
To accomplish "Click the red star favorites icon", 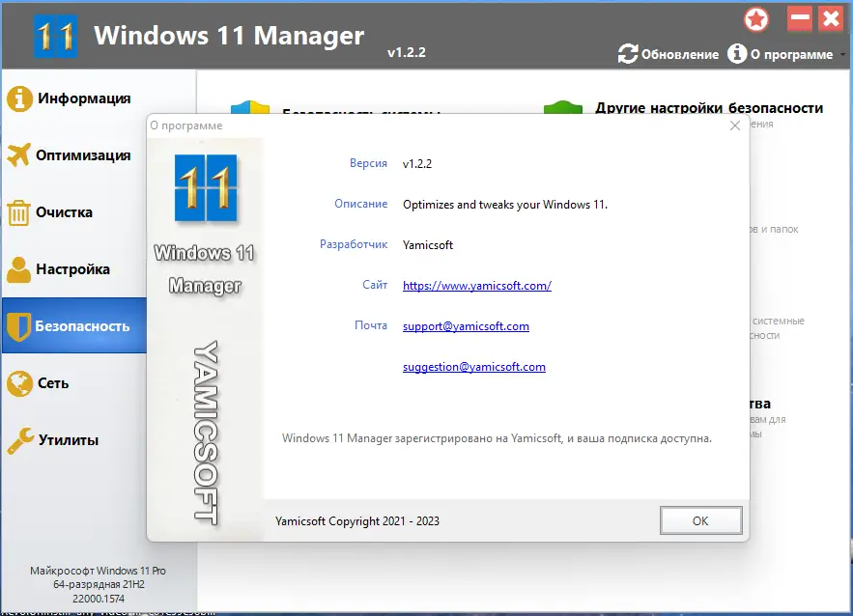I will pyautogui.click(x=756, y=20).
